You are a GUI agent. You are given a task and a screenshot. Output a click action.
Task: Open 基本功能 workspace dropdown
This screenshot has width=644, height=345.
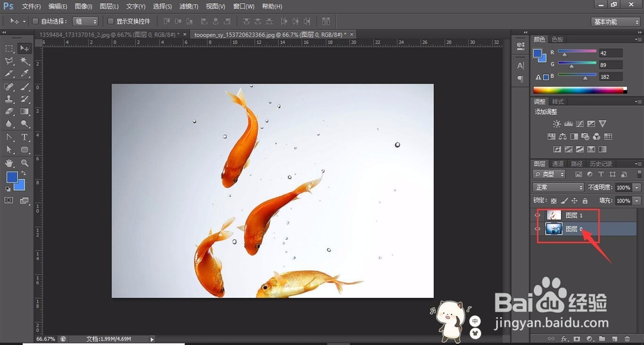tap(615, 22)
